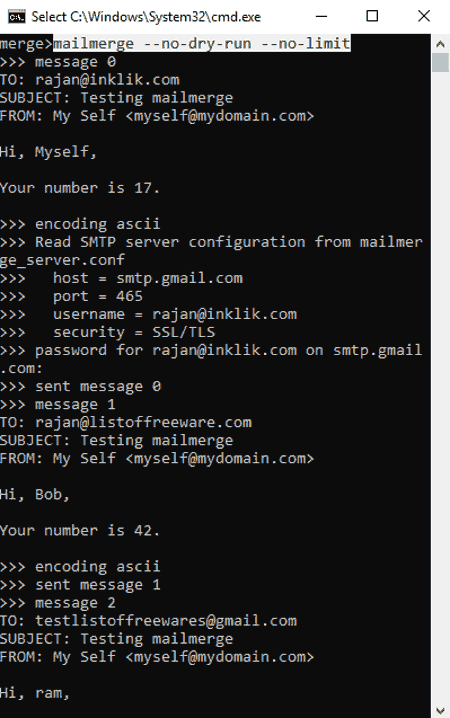The width and height of the screenshot is (450, 718).
Task: Click the window title text C:\Windows\System32\cmd.exe
Action: pos(146,17)
